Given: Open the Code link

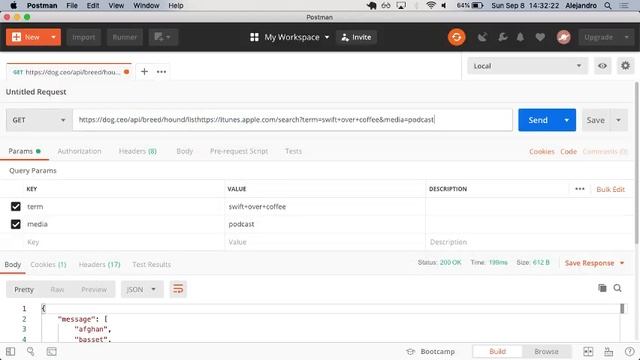Looking at the screenshot, I should pyautogui.click(x=568, y=151).
